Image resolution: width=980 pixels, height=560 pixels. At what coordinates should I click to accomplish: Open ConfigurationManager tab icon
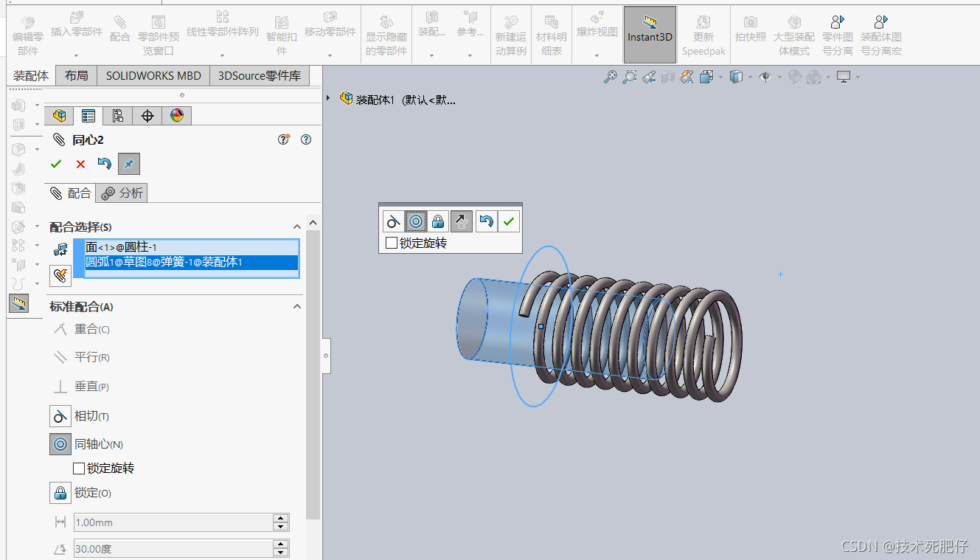118,116
